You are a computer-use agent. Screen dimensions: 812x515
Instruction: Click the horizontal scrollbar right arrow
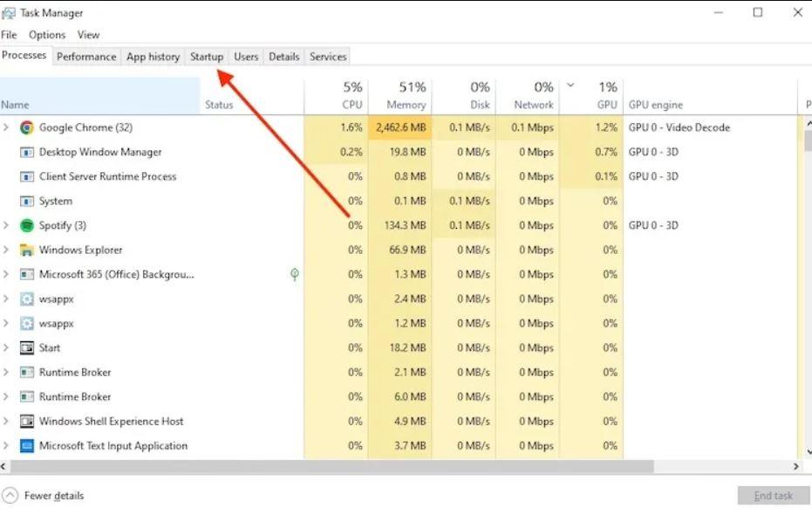click(796, 466)
